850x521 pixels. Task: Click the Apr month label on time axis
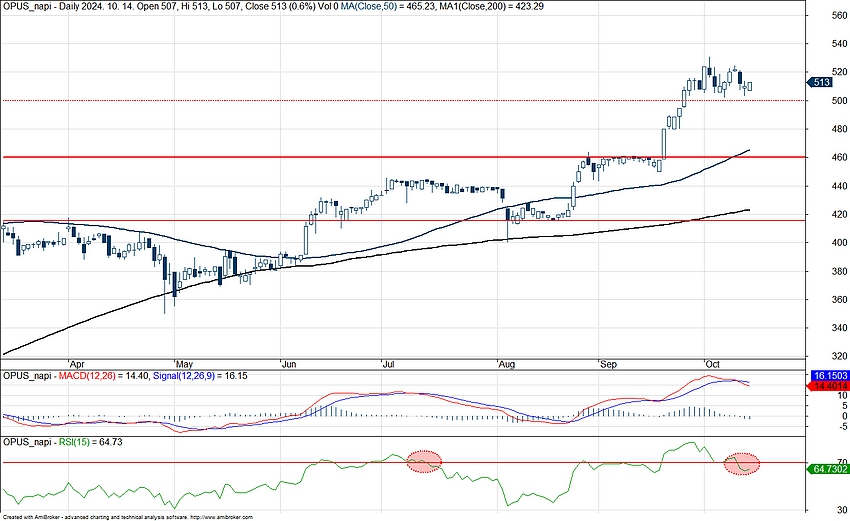[78, 364]
